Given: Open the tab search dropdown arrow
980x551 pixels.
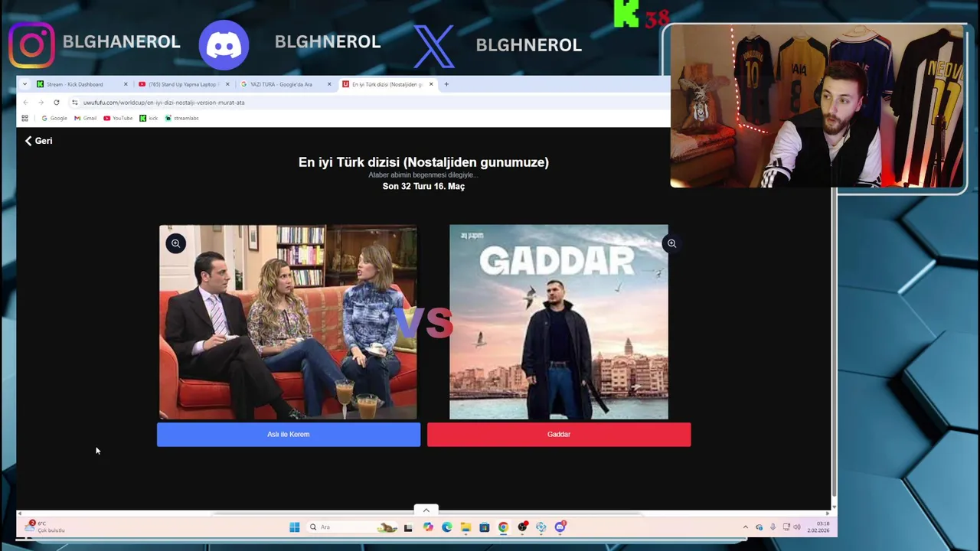Looking at the screenshot, I should (x=24, y=84).
